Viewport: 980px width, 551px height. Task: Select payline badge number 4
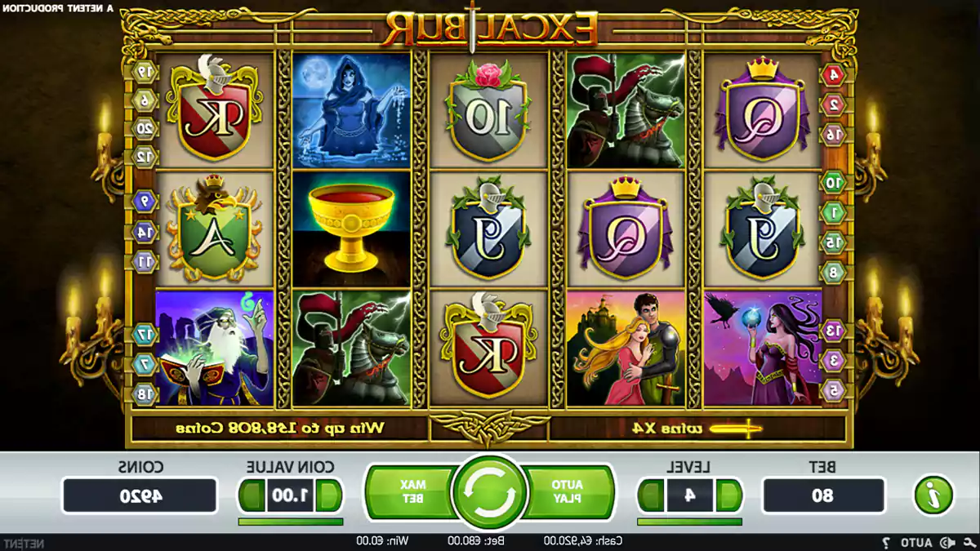click(833, 75)
